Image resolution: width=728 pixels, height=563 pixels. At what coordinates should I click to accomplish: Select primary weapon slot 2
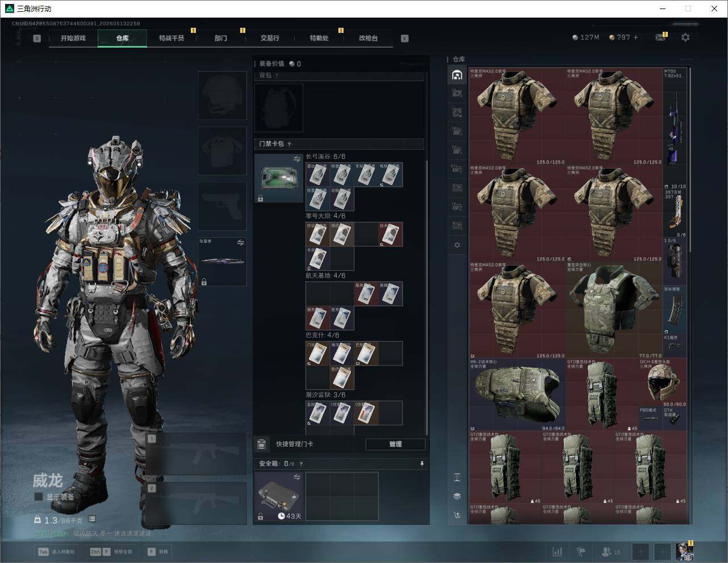pyautogui.click(x=196, y=503)
